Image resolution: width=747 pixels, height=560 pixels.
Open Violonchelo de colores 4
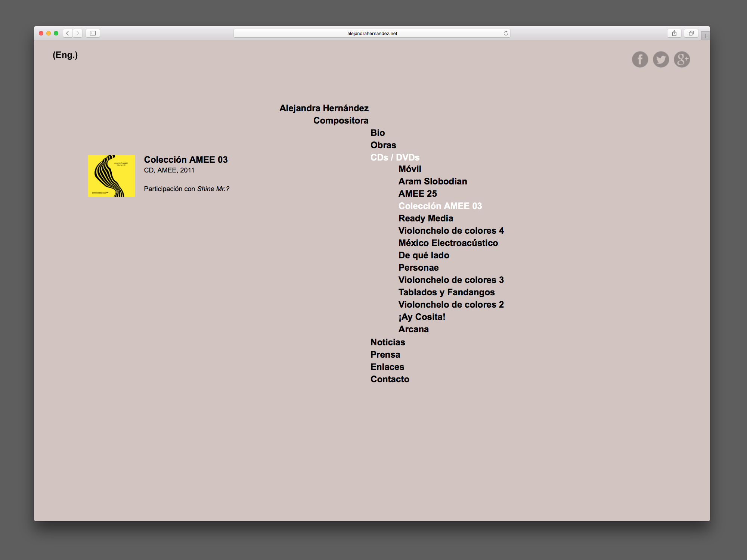(x=451, y=231)
